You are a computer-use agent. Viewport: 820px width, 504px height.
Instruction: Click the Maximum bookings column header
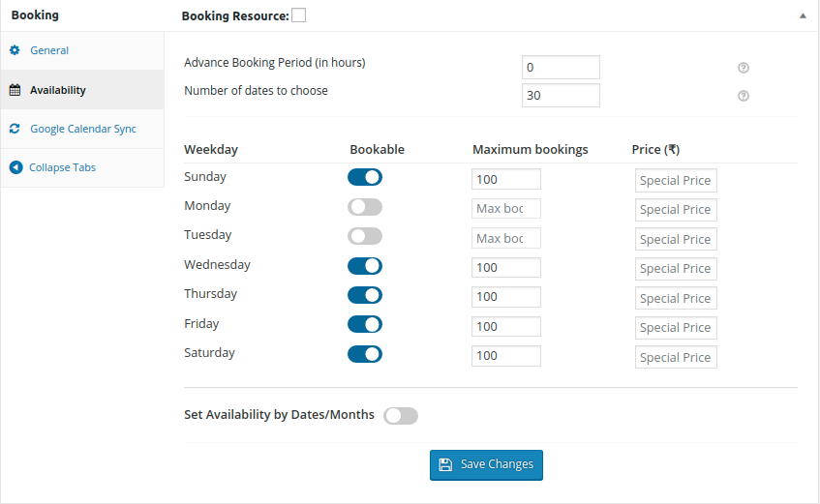pyautogui.click(x=531, y=150)
